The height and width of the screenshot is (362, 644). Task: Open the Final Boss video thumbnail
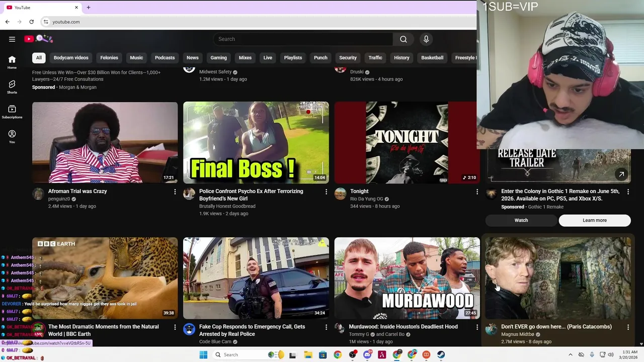point(256,143)
